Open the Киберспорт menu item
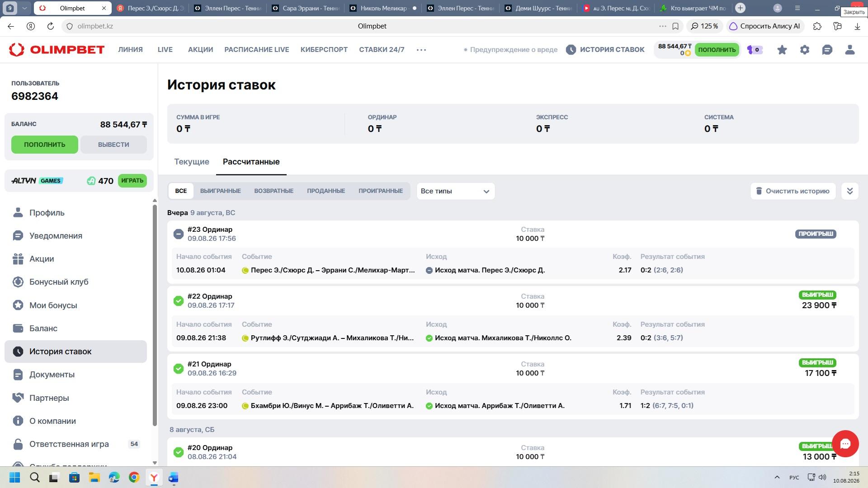Image resolution: width=868 pixels, height=488 pixels. point(324,50)
